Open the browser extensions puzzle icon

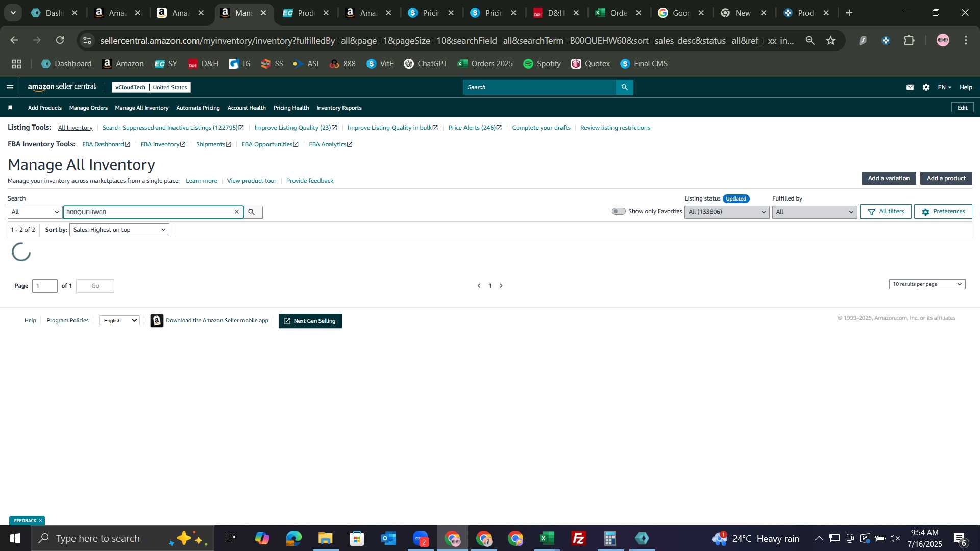[x=909, y=40]
